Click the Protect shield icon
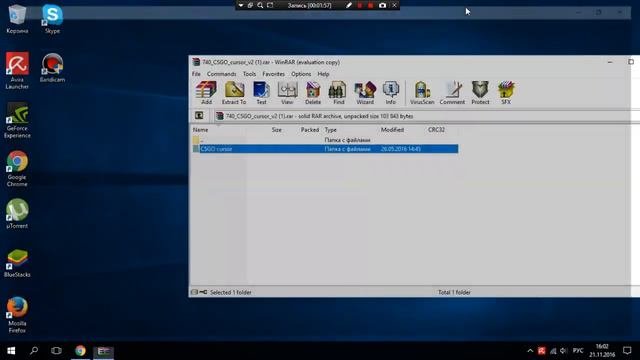The width and height of the screenshot is (640, 360). point(480,93)
